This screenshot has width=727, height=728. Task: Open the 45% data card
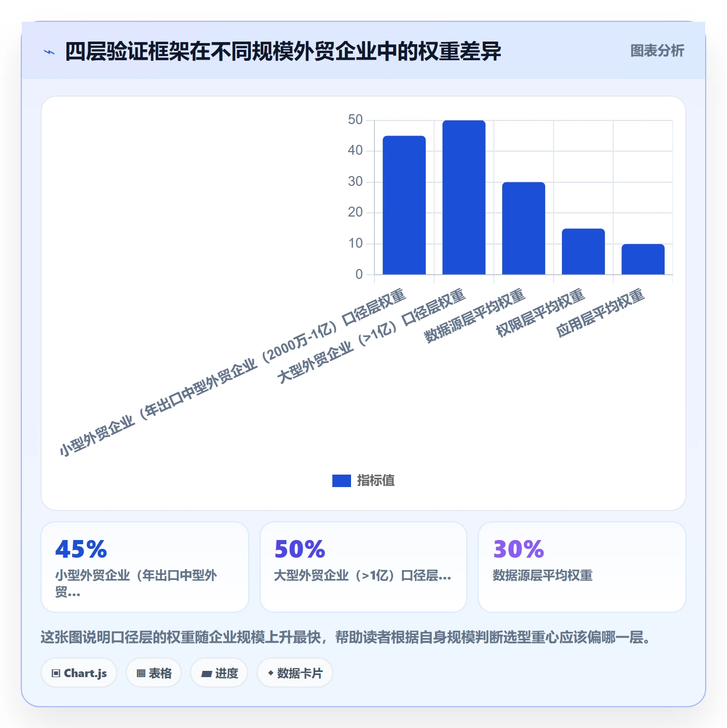[x=145, y=567]
